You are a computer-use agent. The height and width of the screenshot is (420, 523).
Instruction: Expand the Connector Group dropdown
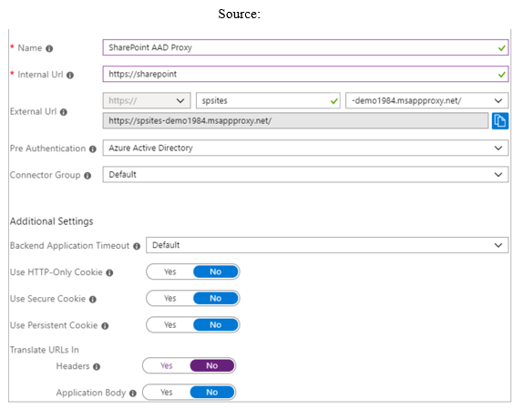[x=305, y=175]
